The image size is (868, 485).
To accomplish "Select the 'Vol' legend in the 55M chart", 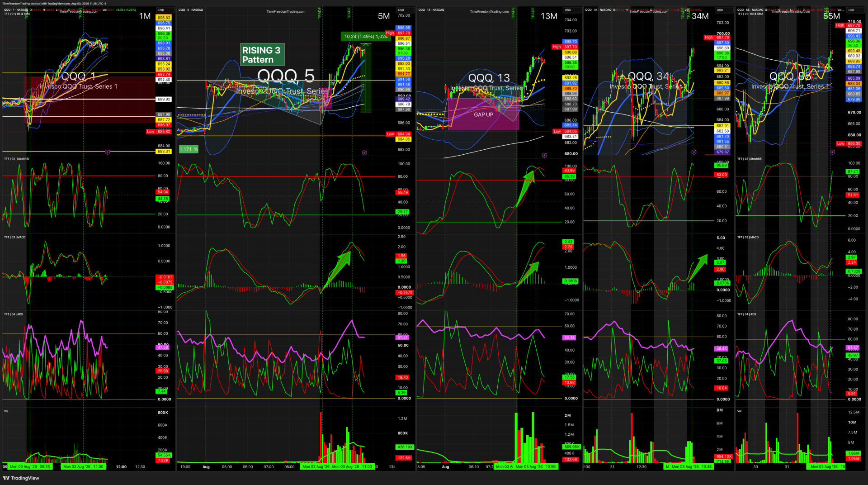I will click(x=740, y=411).
